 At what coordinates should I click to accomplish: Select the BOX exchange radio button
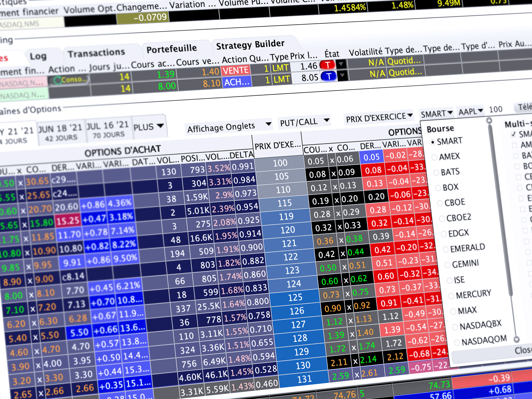(438, 188)
